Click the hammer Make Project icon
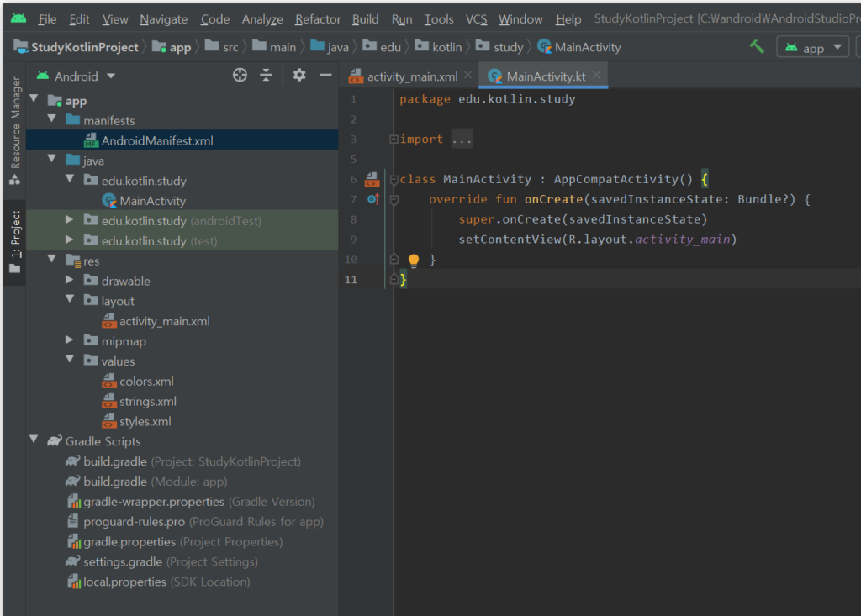Image resolution: width=861 pixels, height=616 pixels. (757, 47)
